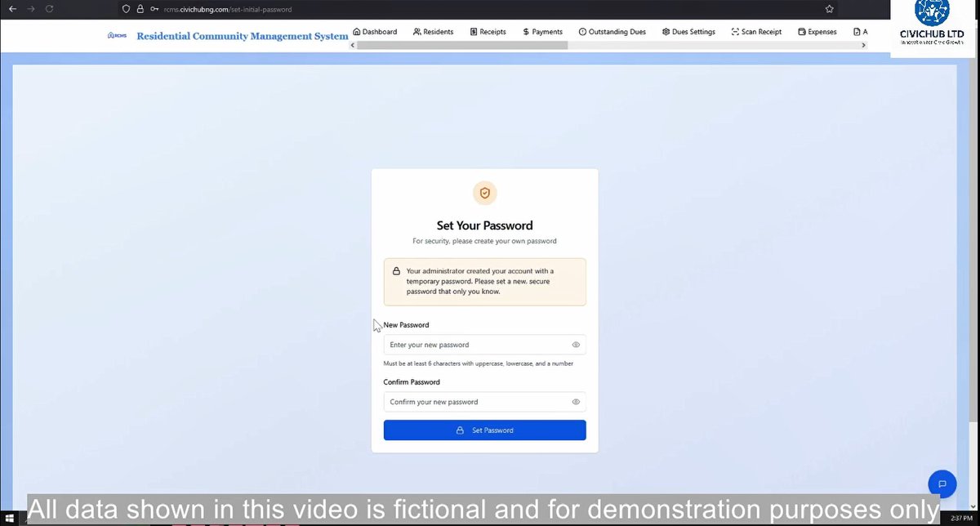Click the Payments dollar icon
Screen dimensions: 980x526
coord(525,31)
